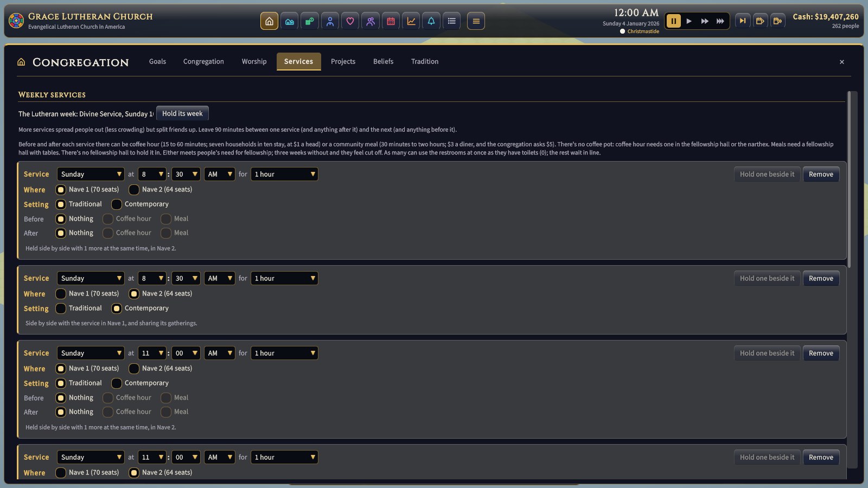Click the green blocks build icon
868x488 pixels.
click(310, 21)
